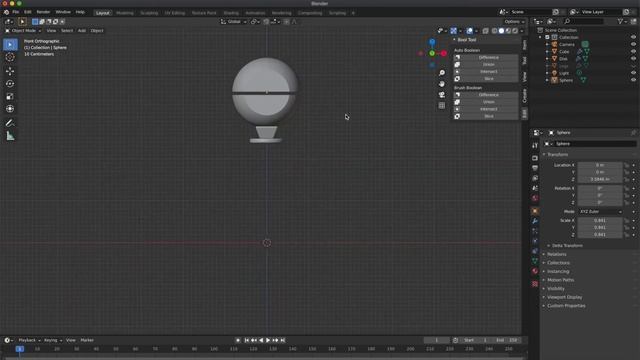
Task: Click the Pan view hand icon
Action: tap(442, 84)
